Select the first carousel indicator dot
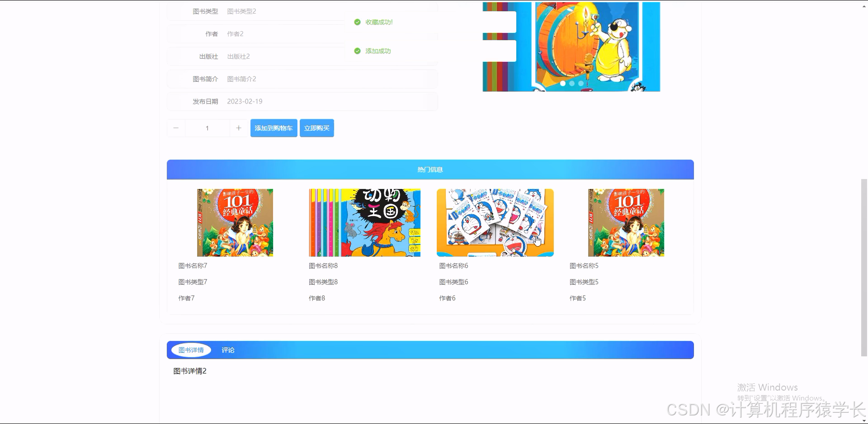Image resolution: width=868 pixels, height=424 pixels. coord(562,84)
